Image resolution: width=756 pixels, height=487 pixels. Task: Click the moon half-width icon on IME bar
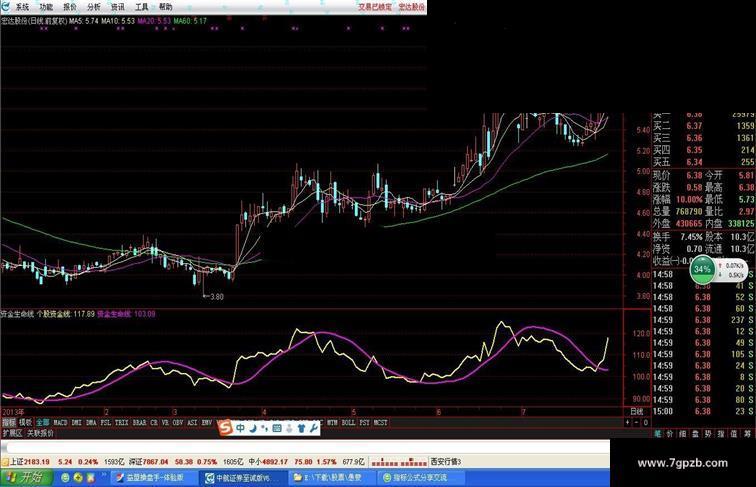pos(253,428)
